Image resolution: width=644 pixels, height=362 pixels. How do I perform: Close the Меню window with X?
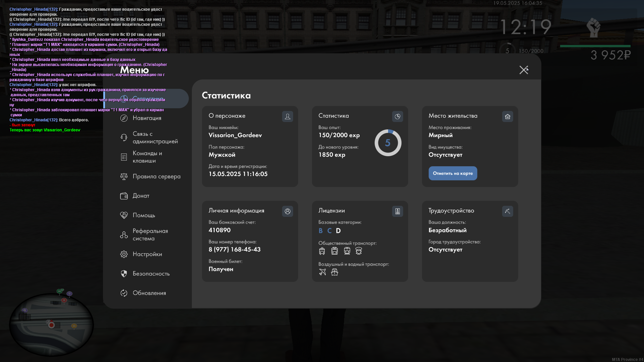[x=524, y=70]
